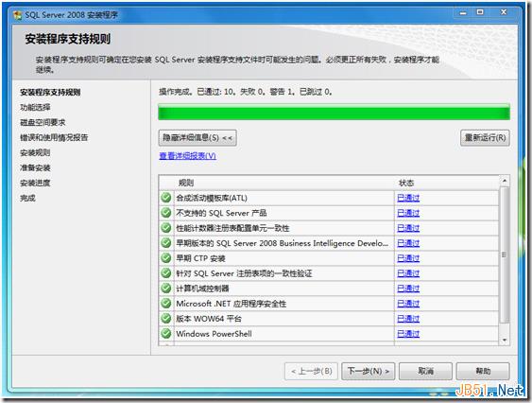Image resolution: width=532 pixels, height=403 pixels.
Task: Minimize the SQL Server 2008 setup window
Action: [463, 12]
